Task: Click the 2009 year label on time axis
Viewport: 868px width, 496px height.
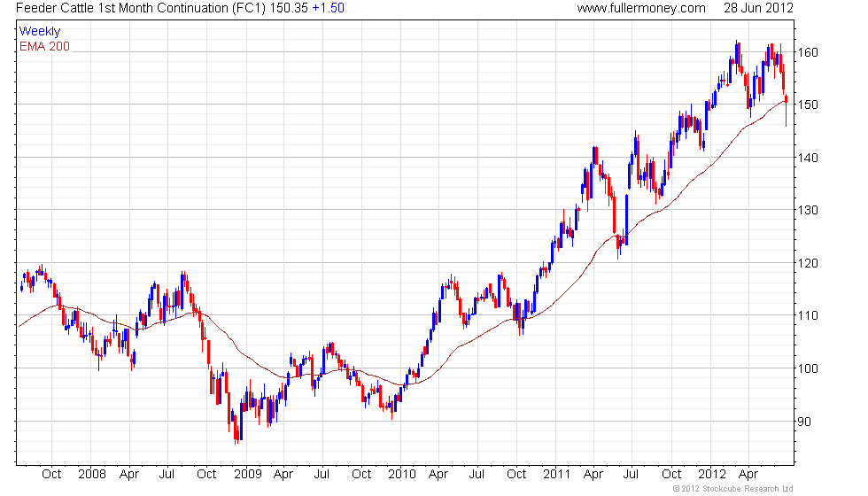Action: [247, 475]
